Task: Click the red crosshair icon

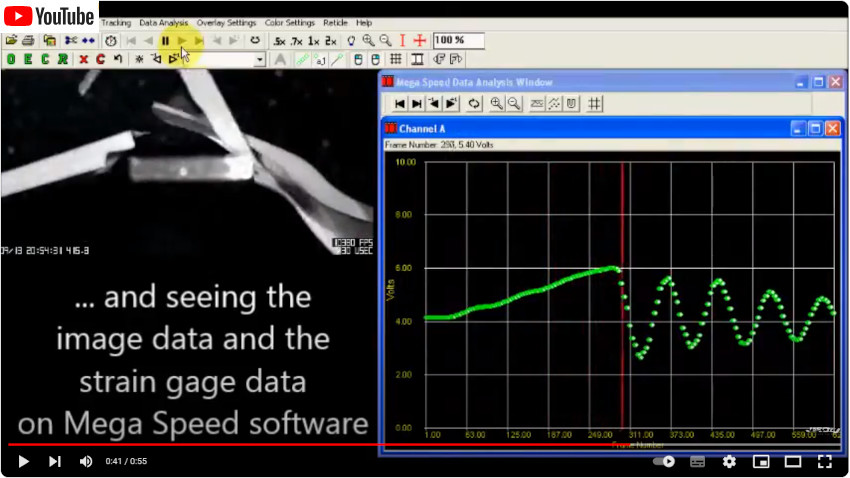Action: click(x=420, y=41)
